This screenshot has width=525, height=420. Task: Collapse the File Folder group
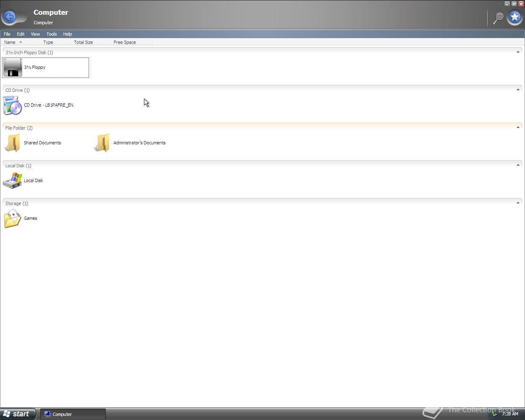click(x=518, y=127)
